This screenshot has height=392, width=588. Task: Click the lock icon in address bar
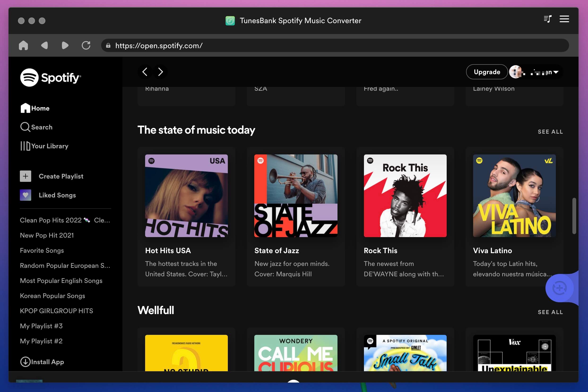108,46
